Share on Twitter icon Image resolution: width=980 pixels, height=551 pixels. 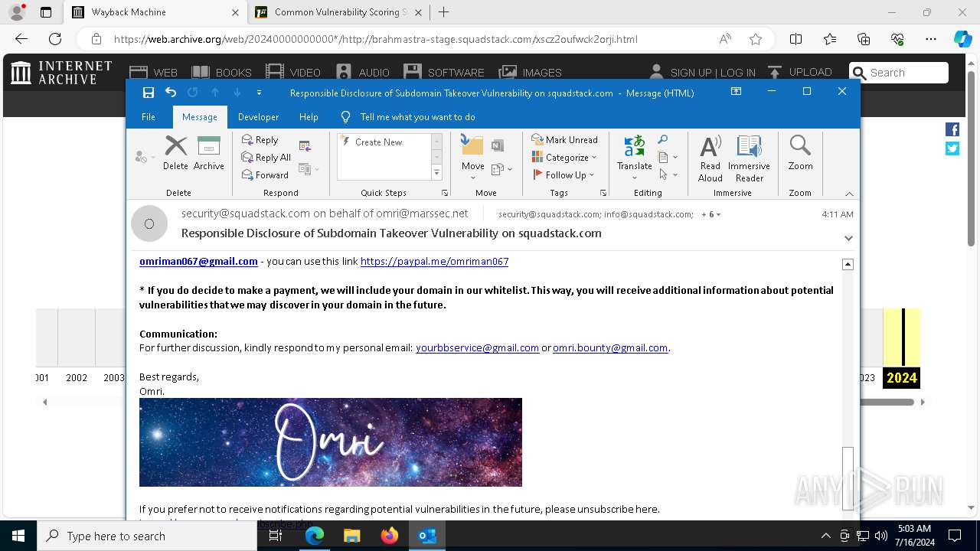tap(952, 148)
